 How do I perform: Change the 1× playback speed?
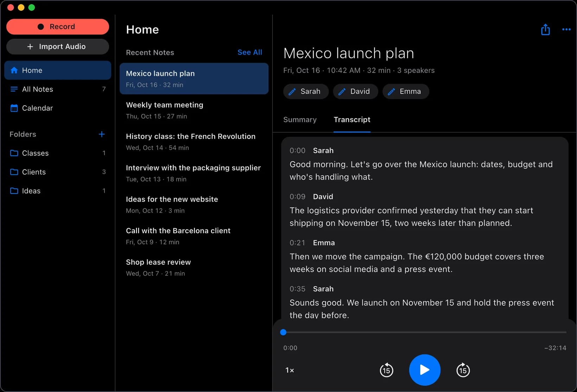point(290,370)
